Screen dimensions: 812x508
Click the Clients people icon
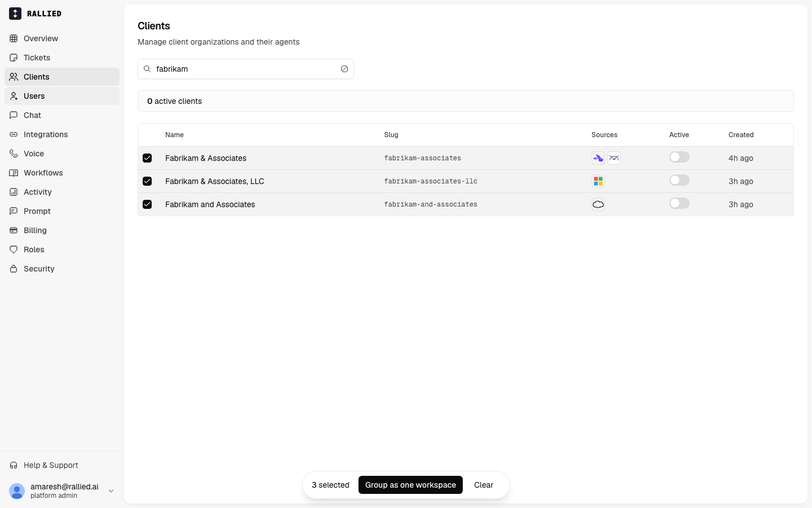click(14, 77)
